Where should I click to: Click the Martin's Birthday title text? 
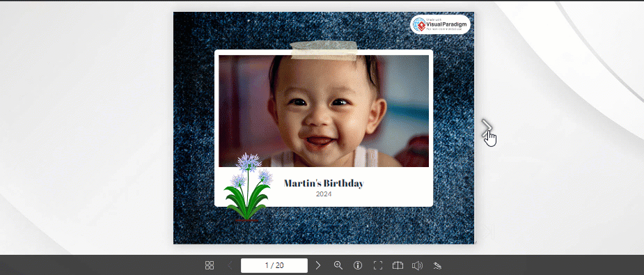point(324,184)
